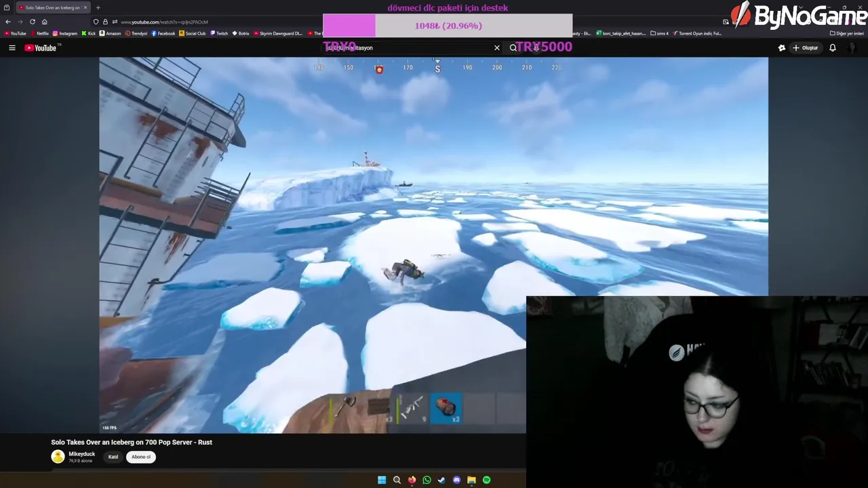This screenshot has height=488, width=868.
Task: Clear the YouTube search box text
Action: 497,48
